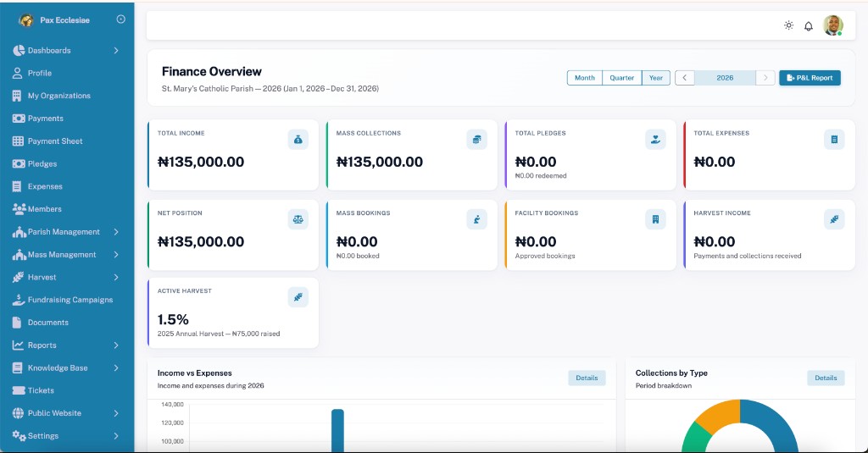Click the Facility Bookings building icon

click(655, 219)
